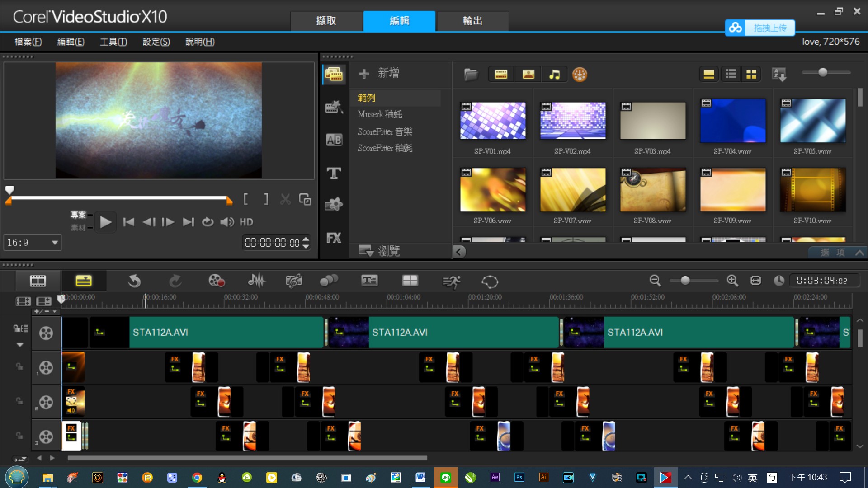This screenshot has height=488, width=868.
Task: Set the mark-out bracket point
Action: coord(266,199)
